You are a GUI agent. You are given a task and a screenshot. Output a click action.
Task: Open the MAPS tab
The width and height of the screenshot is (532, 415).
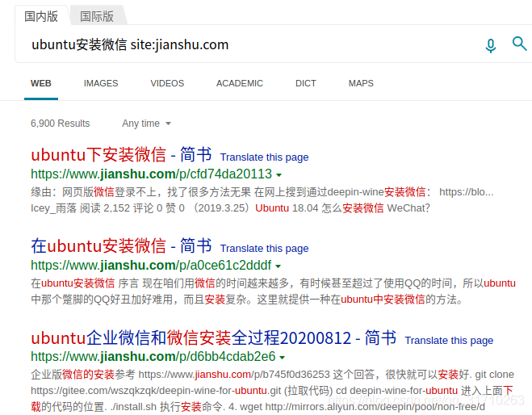tap(361, 83)
